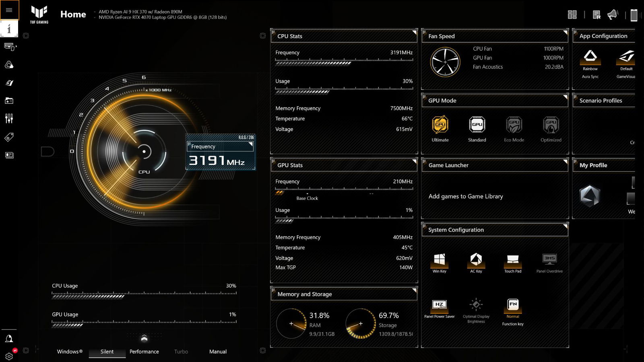Click the GPU Usage bar on left
The height and width of the screenshot is (362, 644).
tap(144, 323)
